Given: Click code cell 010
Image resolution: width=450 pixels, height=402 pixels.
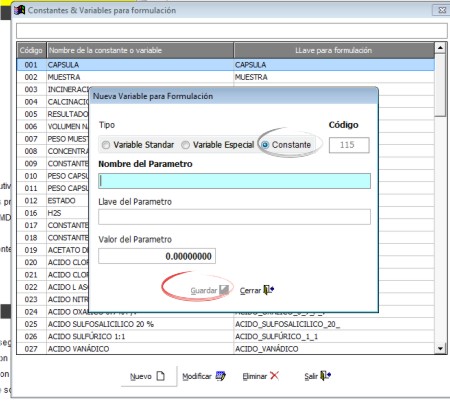Looking at the screenshot, I should [x=31, y=176].
